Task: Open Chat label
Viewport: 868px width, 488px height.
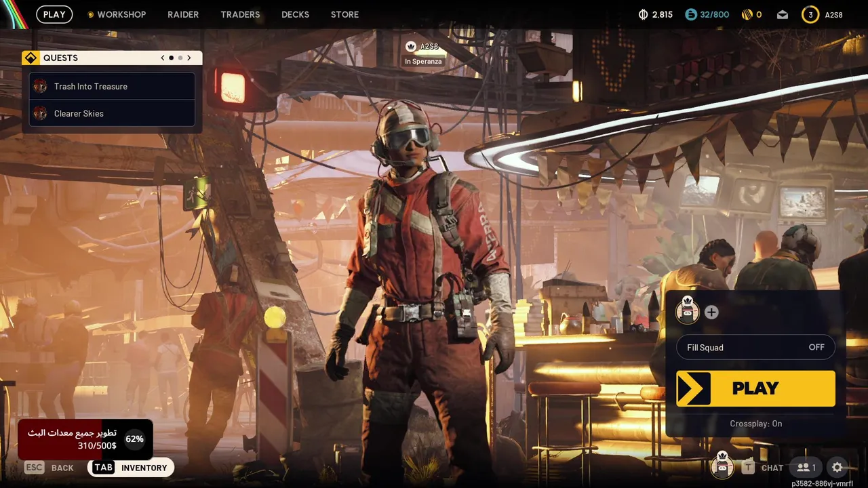Action: coord(772,468)
